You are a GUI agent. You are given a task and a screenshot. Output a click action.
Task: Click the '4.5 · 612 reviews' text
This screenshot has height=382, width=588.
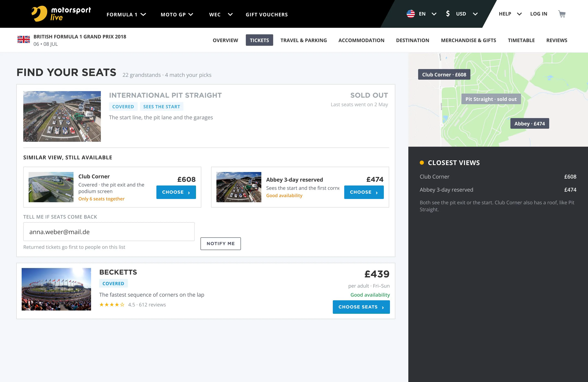[x=147, y=305]
